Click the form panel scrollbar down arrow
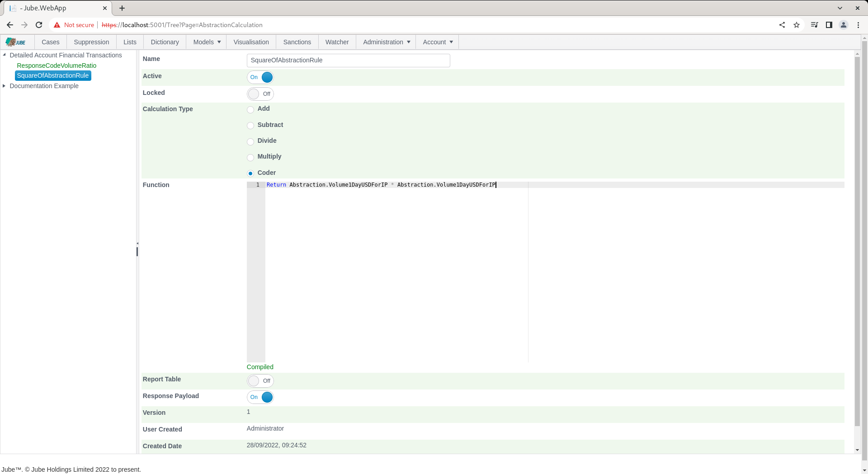 click(x=857, y=450)
